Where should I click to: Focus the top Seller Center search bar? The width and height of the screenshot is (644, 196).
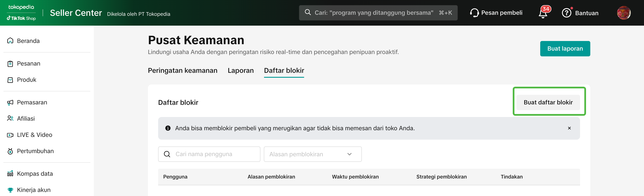(x=378, y=13)
